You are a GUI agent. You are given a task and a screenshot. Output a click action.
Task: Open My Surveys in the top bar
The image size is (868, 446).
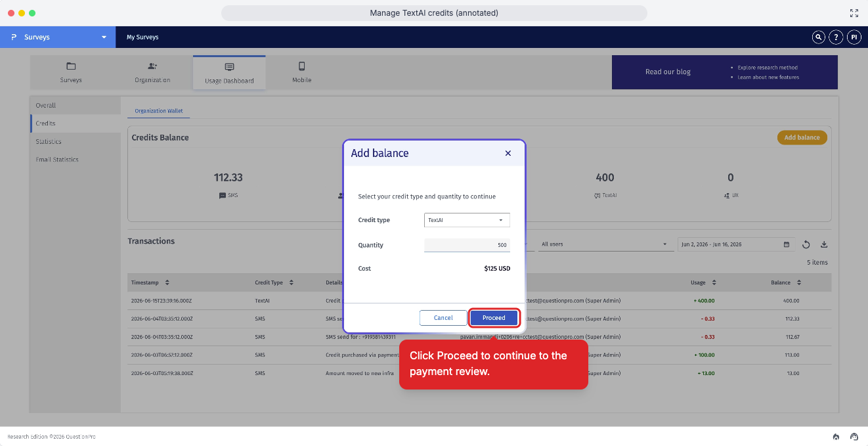(142, 37)
